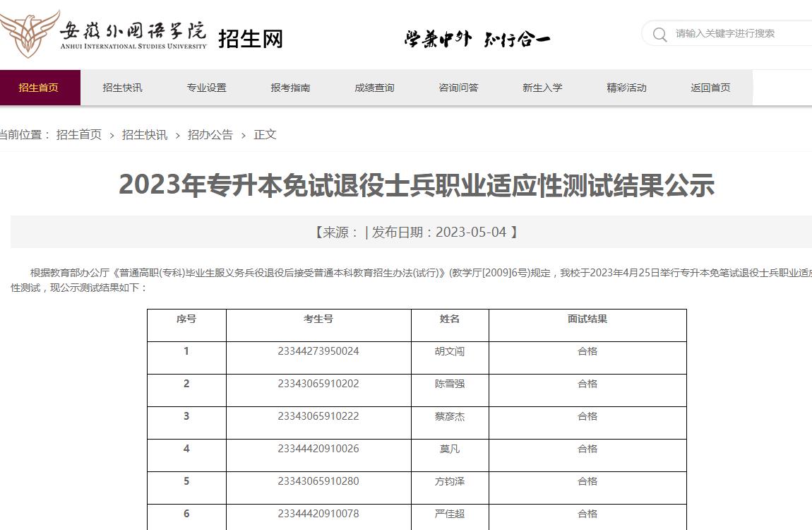Click serial number 2 in table

(x=186, y=384)
